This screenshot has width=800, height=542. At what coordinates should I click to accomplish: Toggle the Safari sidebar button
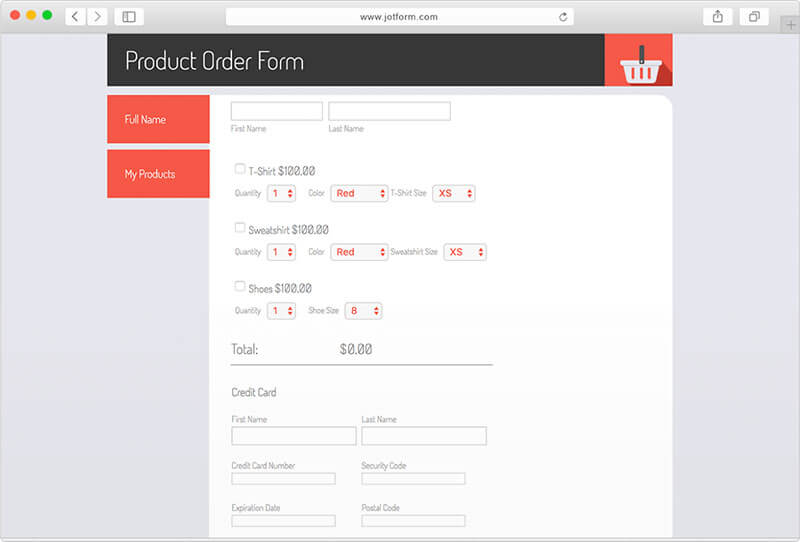click(x=129, y=17)
